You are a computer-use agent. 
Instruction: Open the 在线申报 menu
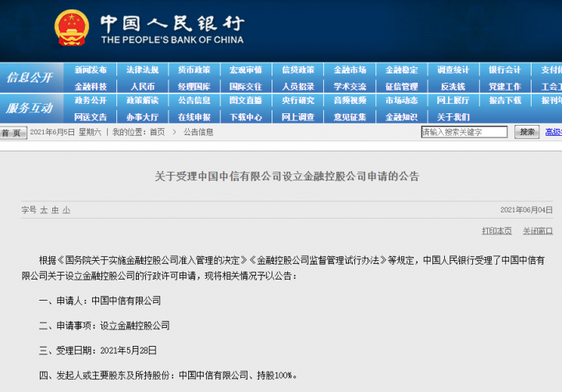point(194,117)
